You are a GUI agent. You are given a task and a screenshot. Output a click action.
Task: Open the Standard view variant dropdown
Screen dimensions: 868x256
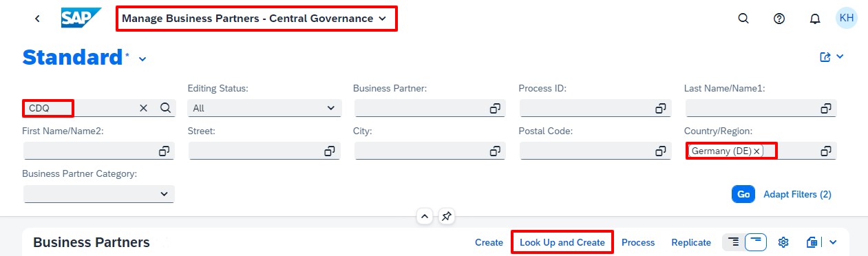(x=142, y=58)
